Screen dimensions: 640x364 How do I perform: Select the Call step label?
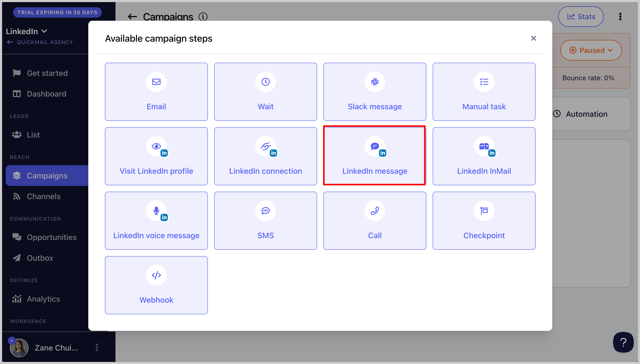point(375,236)
